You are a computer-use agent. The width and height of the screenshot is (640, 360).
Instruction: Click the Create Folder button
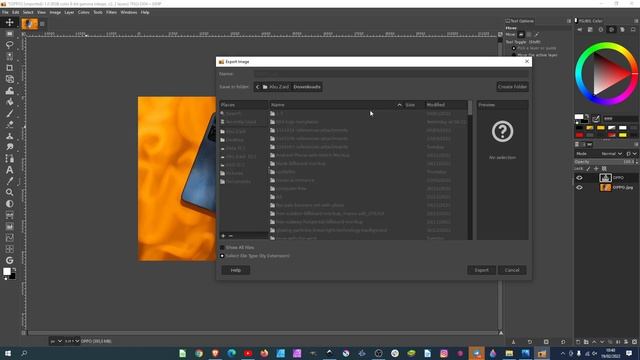click(512, 87)
